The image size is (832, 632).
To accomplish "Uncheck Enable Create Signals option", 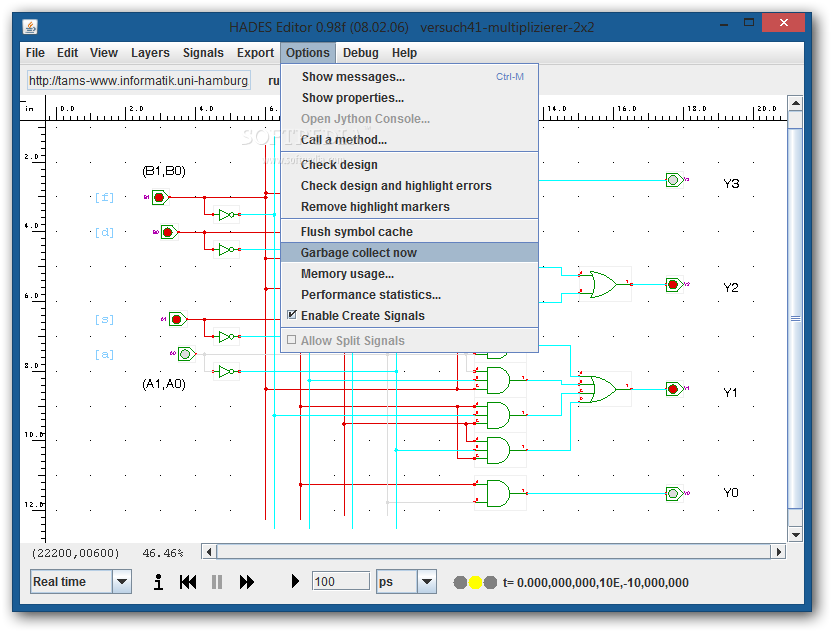I will click(x=291, y=315).
